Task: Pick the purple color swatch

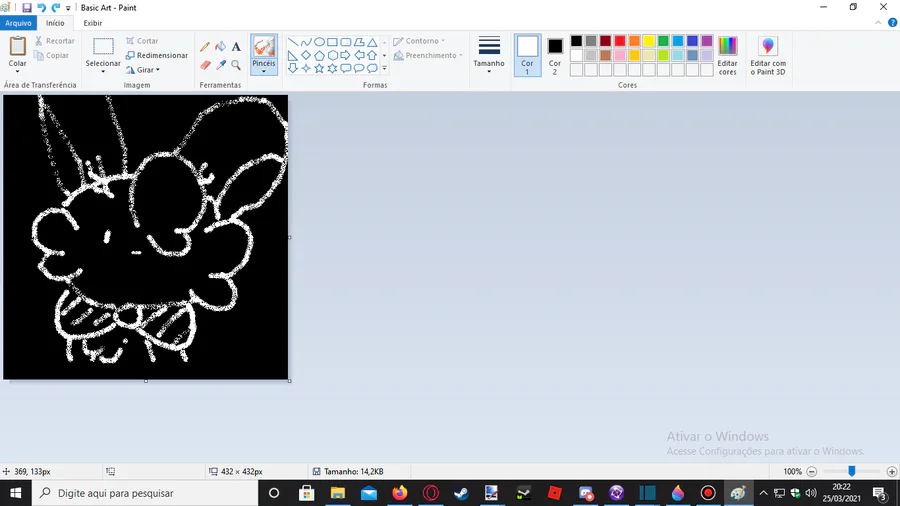Action: [x=707, y=41]
